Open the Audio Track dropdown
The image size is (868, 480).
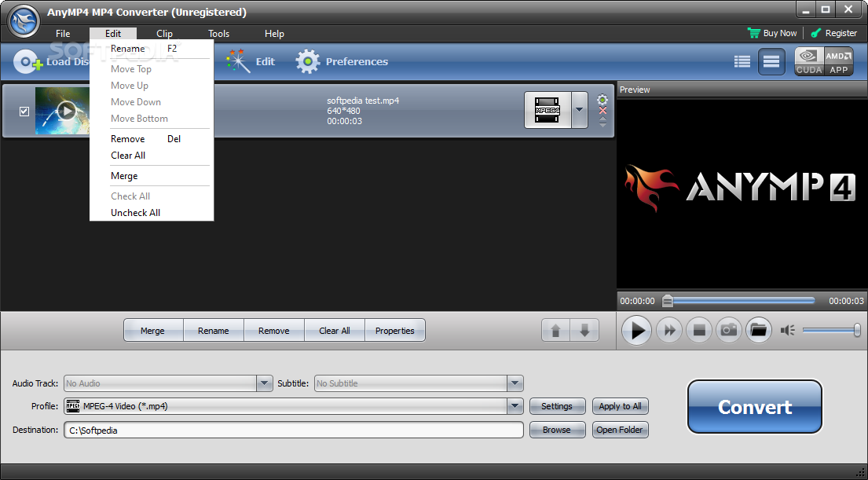[x=264, y=383]
